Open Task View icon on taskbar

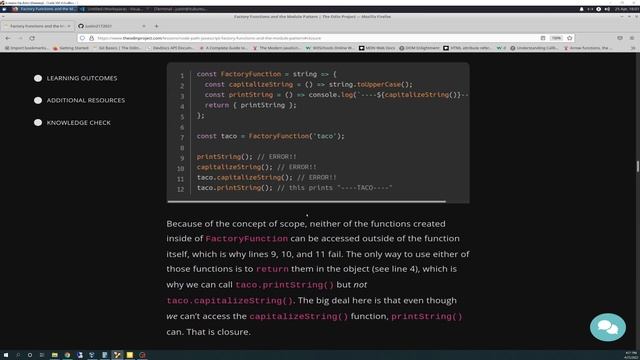[42, 355]
